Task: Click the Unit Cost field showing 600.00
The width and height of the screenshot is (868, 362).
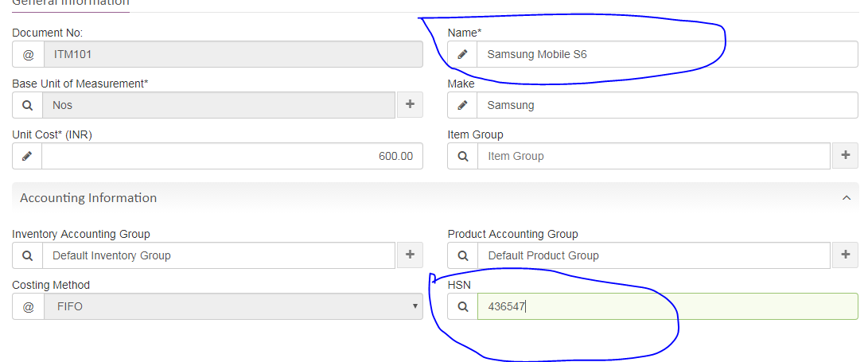Action: click(232, 156)
